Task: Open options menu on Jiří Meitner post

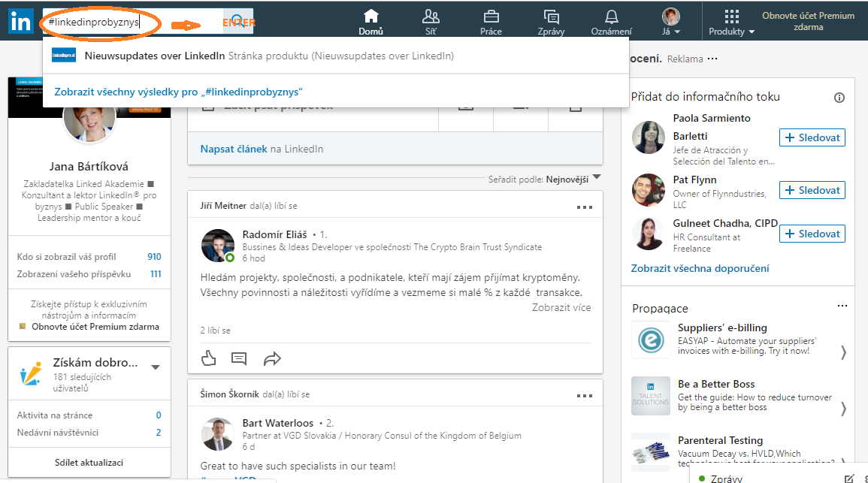Action: [x=585, y=207]
